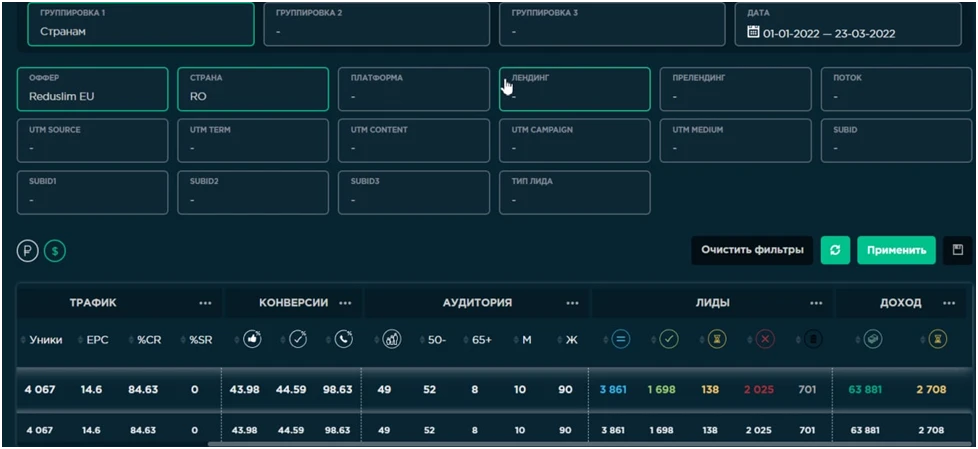Open Трафик column options dots
978x449 pixels.
point(205,303)
